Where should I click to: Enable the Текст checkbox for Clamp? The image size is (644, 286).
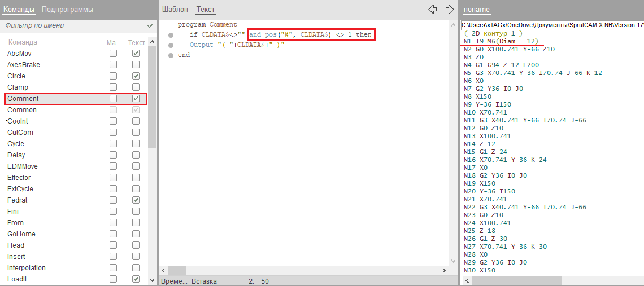pos(136,87)
